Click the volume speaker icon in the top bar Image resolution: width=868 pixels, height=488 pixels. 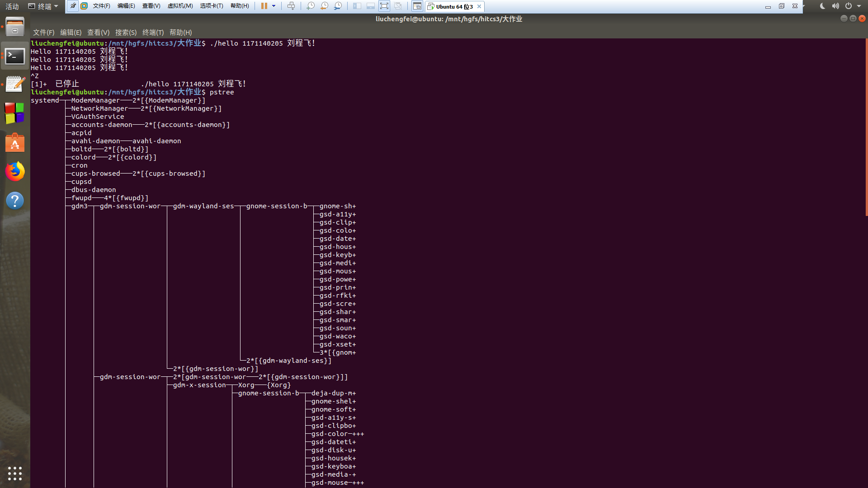(x=835, y=6)
